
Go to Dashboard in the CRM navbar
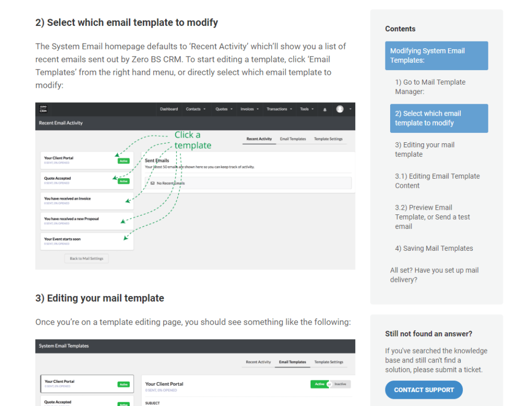[169, 109]
